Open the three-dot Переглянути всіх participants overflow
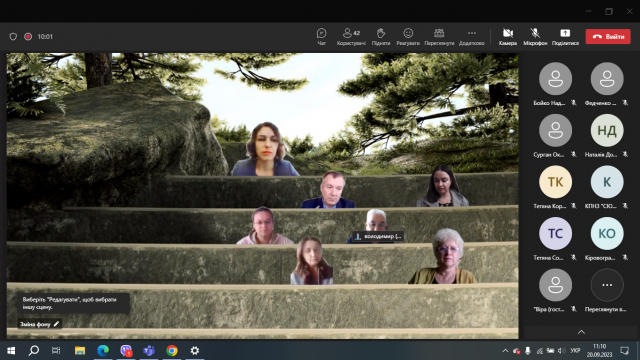This screenshot has height=360, width=640. (x=607, y=285)
